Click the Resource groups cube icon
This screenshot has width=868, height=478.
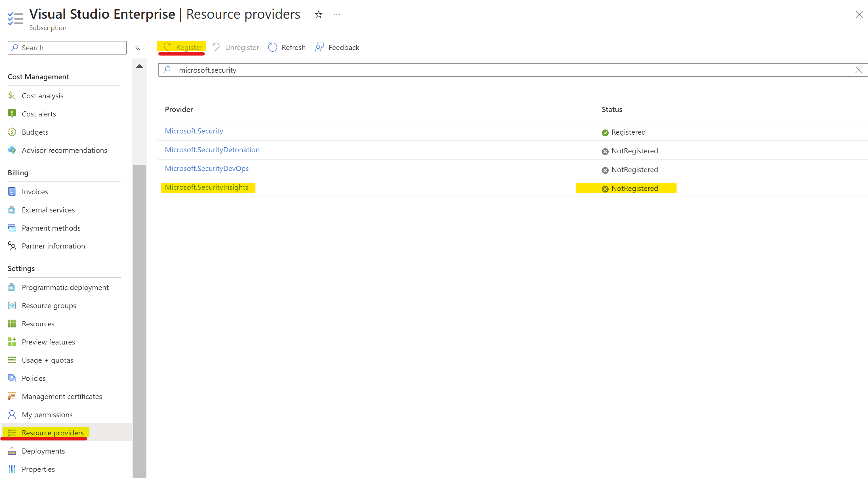tap(12, 306)
